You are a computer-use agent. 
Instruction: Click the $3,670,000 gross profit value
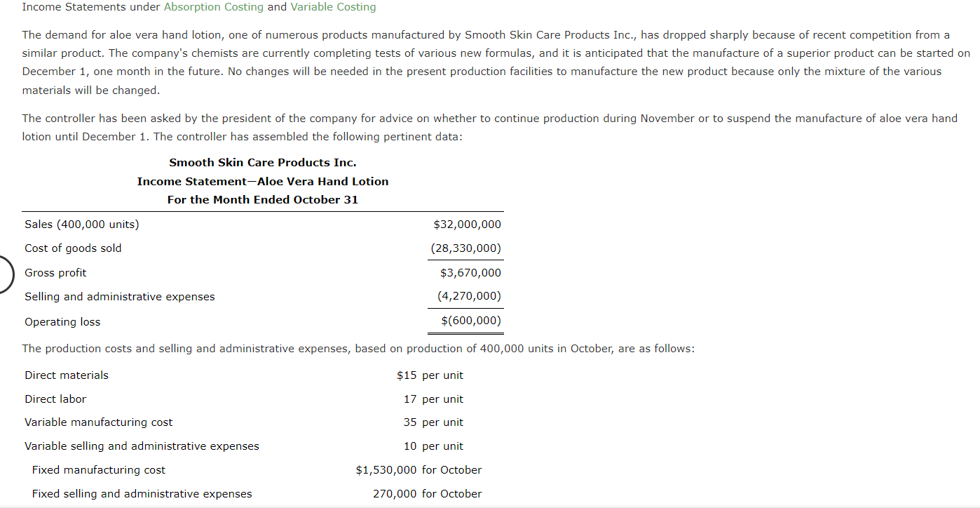[472, 272]
